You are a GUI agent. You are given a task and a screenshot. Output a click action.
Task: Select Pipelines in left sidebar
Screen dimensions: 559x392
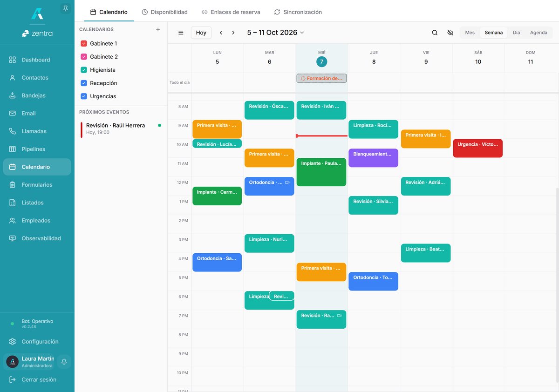pos(37,149)
